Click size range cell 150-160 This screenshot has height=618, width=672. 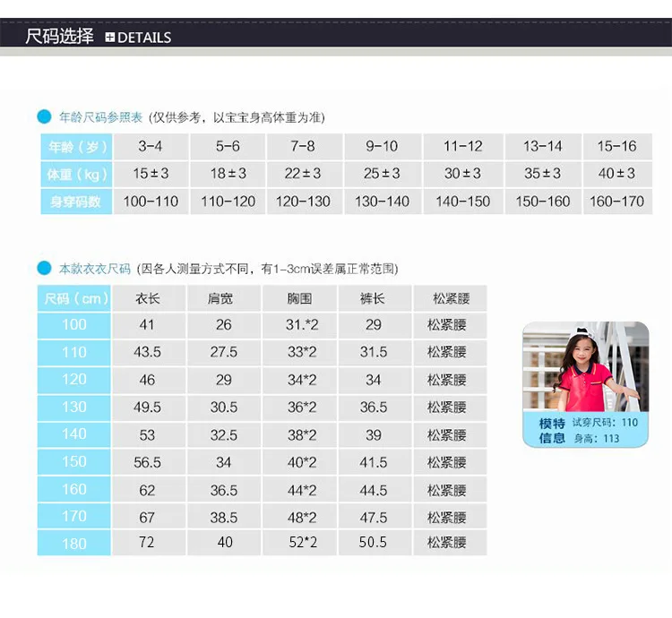pos(543,202)
